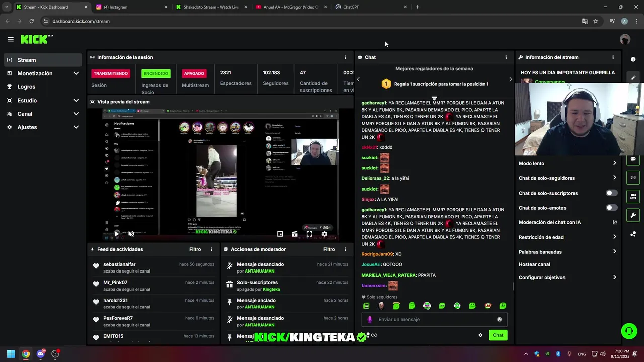Switch to Shakadoto Stream browser tab
The width and height of the screenshot is (644, 362).
pyautogui.click(x=210, y=7)
